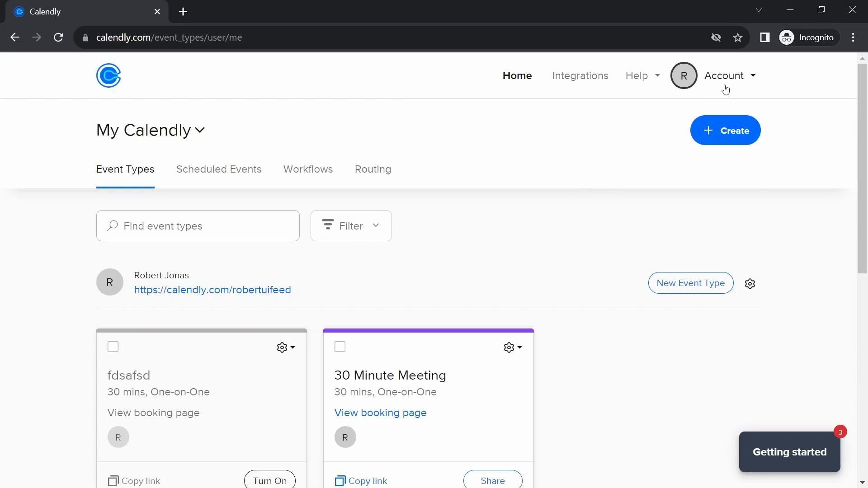Reload the page in the browser
This screenshot has height=488, width=868.
point(58,38)
